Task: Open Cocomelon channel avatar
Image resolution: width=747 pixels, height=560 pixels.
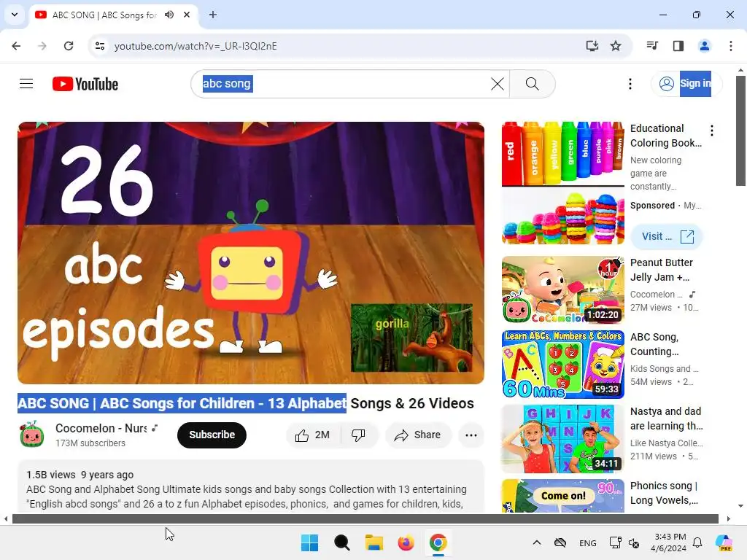Action: (x=32, y=435)
